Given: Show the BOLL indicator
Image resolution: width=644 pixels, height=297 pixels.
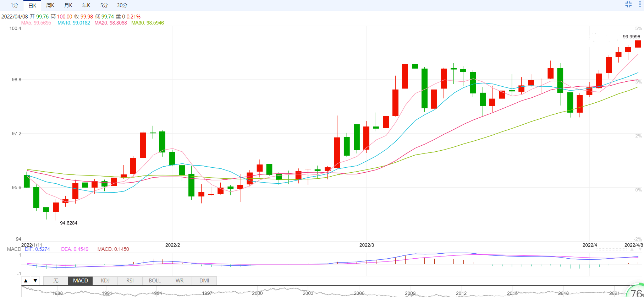Looking at the screenshot, I should tap(155, 281).
